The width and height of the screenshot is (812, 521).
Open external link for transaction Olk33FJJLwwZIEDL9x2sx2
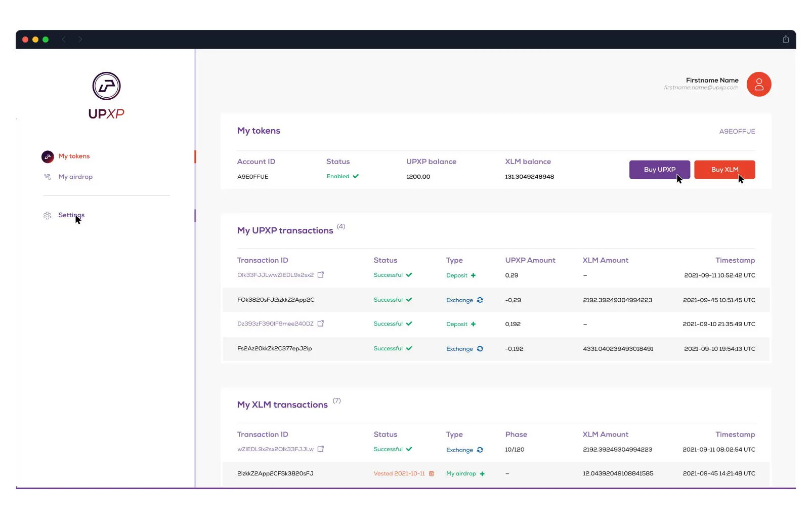coord(321,275)
